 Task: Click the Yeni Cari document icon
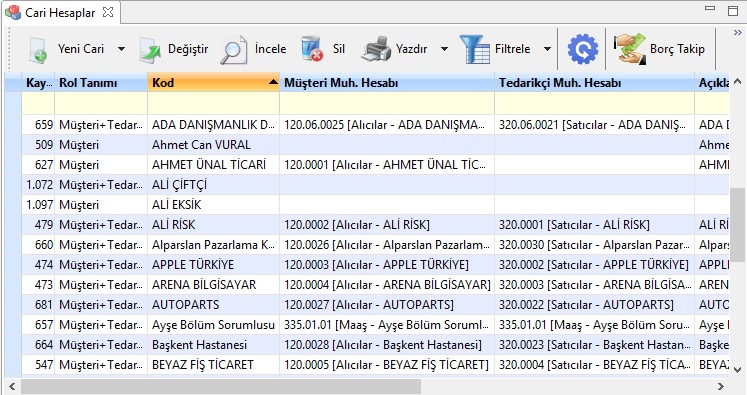click(38, 50)
